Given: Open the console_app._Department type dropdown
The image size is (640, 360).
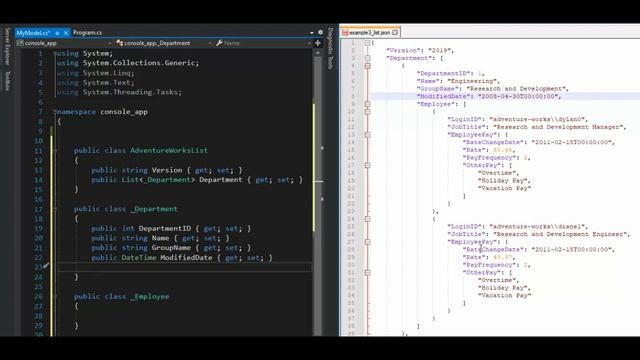Looking at the screenshot, I should click(163, 43).
